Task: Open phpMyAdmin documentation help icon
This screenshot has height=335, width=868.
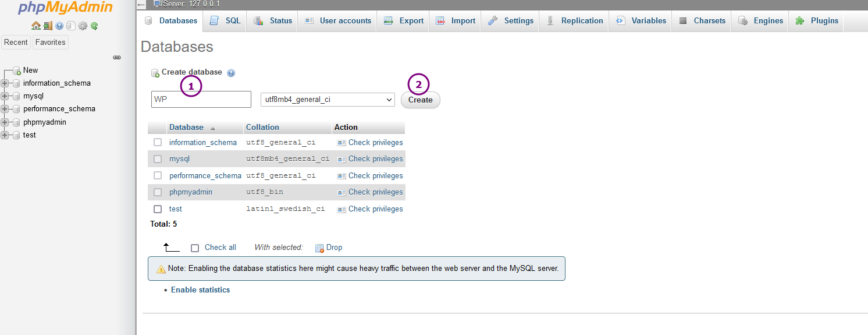Action: [x=59, y=26]
